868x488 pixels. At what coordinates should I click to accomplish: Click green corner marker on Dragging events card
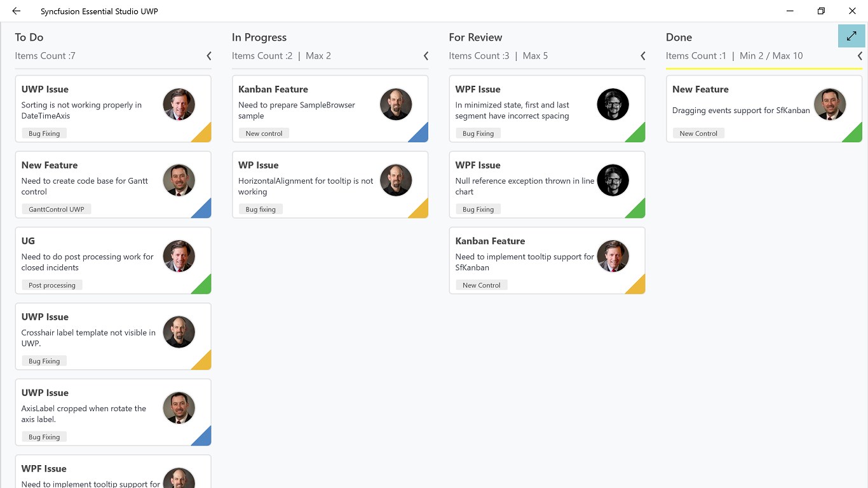pos(855,135)
